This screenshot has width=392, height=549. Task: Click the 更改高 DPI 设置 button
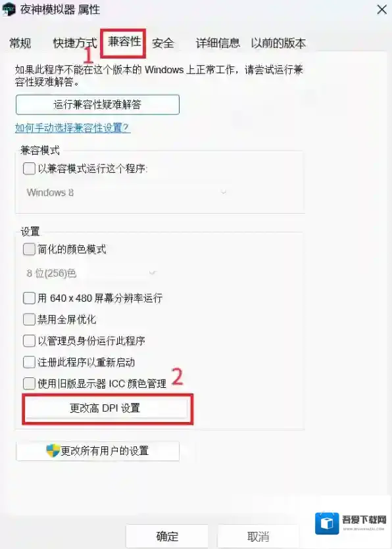(105, 408)
